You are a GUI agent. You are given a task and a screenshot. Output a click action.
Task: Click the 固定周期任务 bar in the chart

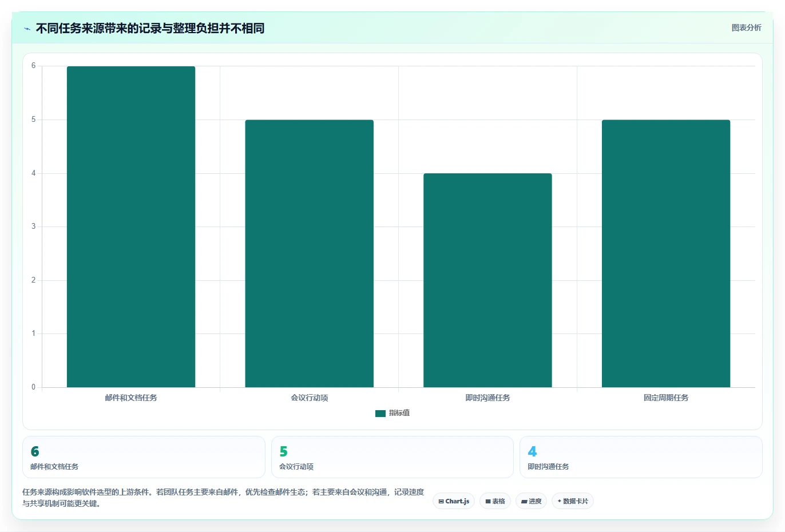coord(666,253)
